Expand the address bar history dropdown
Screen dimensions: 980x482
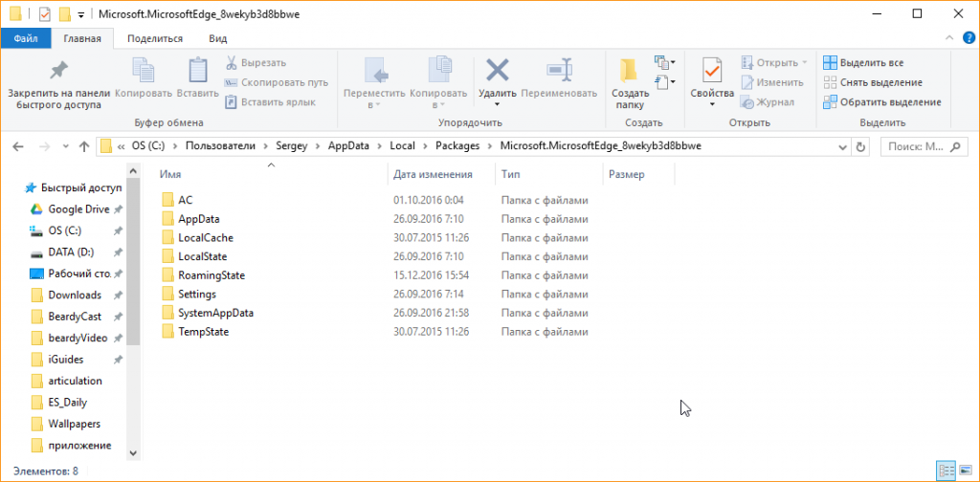pyautogui.click(x=841, y=147)
